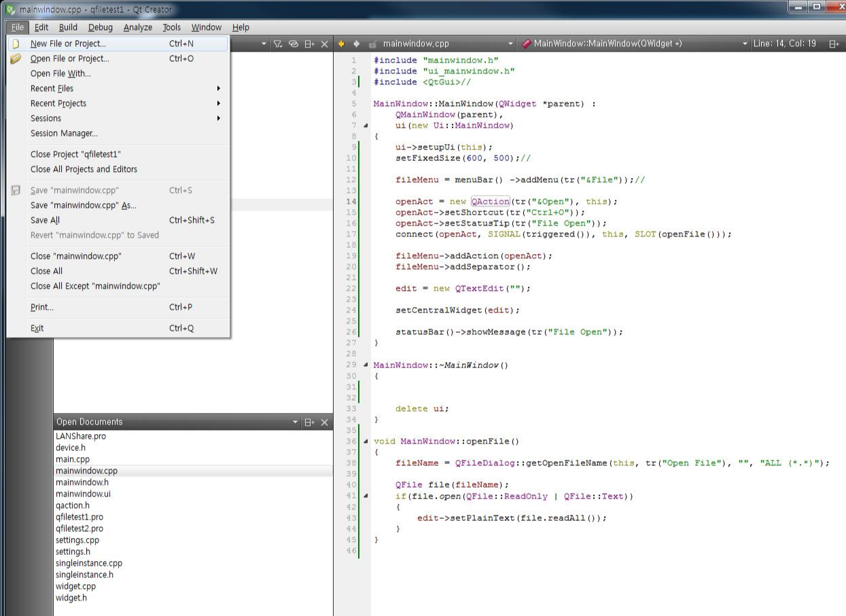Select Close All entry with Ctrl+Shift+W
The image size is (846, 616).
click(x=118, y=271)
